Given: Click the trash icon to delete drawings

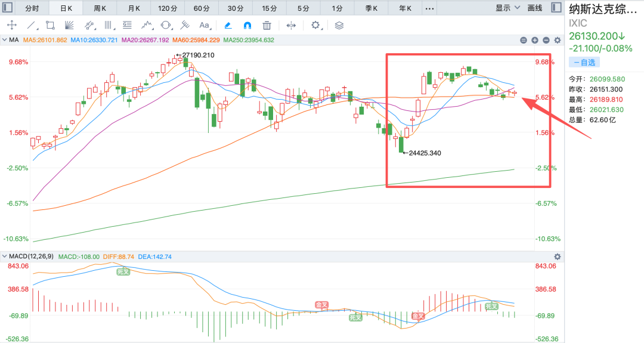Looking at the screenshot, I should [267, 26].
